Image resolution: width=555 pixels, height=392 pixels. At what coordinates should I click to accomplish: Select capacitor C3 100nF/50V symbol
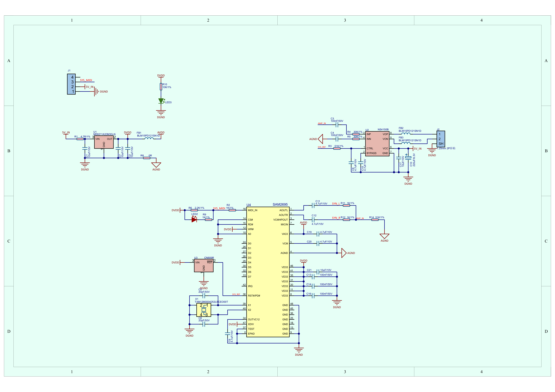pos(337,125)
